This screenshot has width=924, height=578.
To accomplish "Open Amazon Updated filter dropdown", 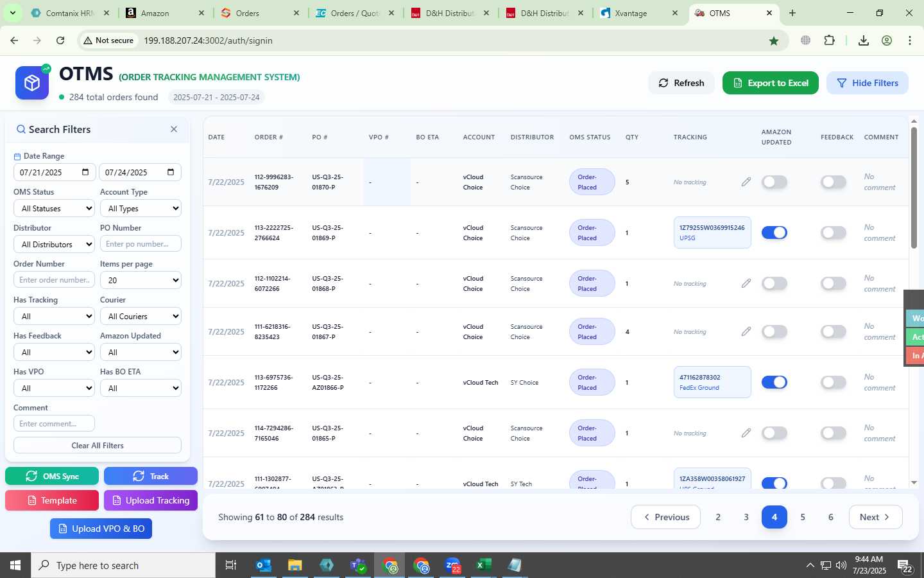I will coord(141,352).
